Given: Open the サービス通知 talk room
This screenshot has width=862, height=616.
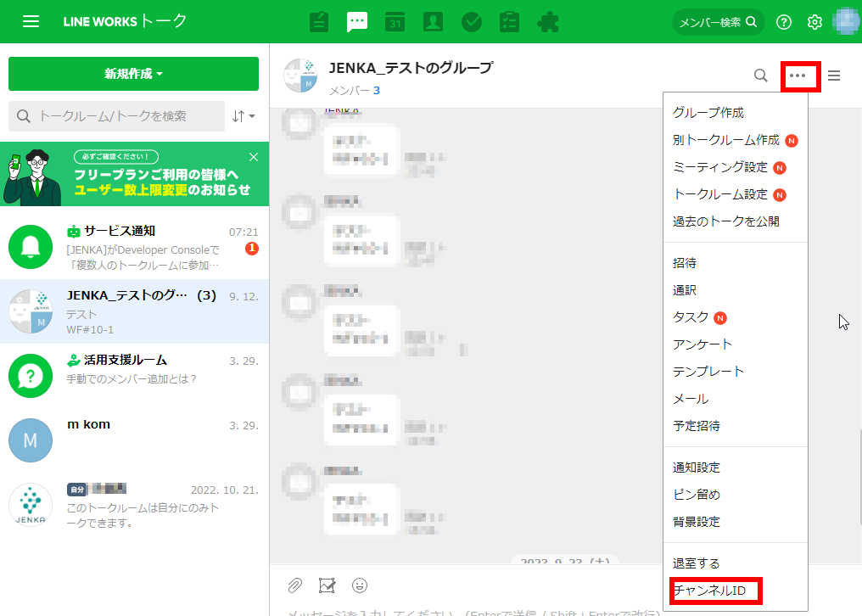Looking at the screenshot, I should [x=135, y=247].
